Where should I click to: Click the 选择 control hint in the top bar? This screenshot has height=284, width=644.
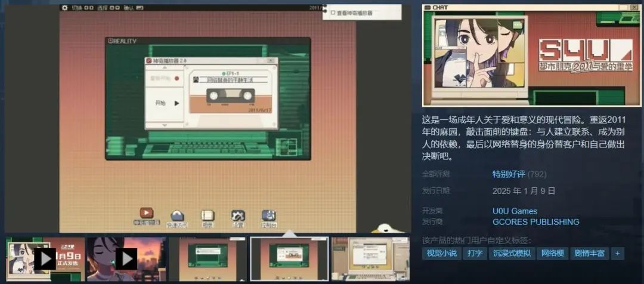pyautogui.click(x=109, y=7)
